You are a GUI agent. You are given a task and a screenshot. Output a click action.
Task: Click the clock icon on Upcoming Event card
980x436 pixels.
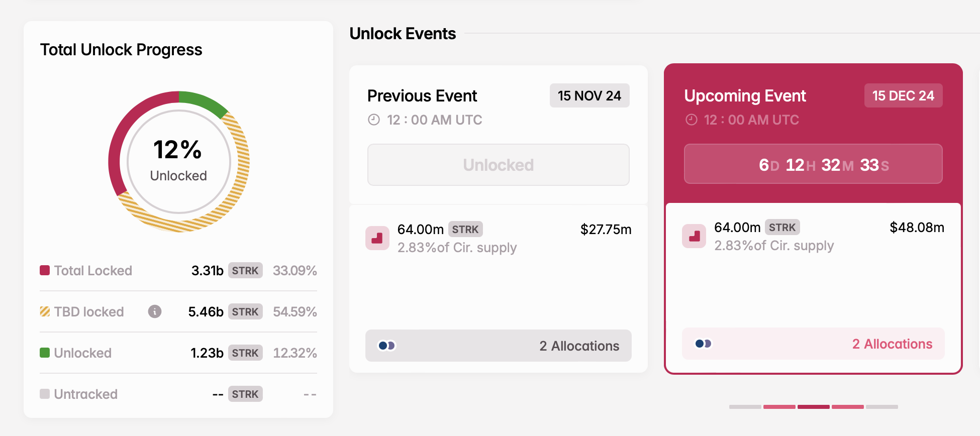691,120
